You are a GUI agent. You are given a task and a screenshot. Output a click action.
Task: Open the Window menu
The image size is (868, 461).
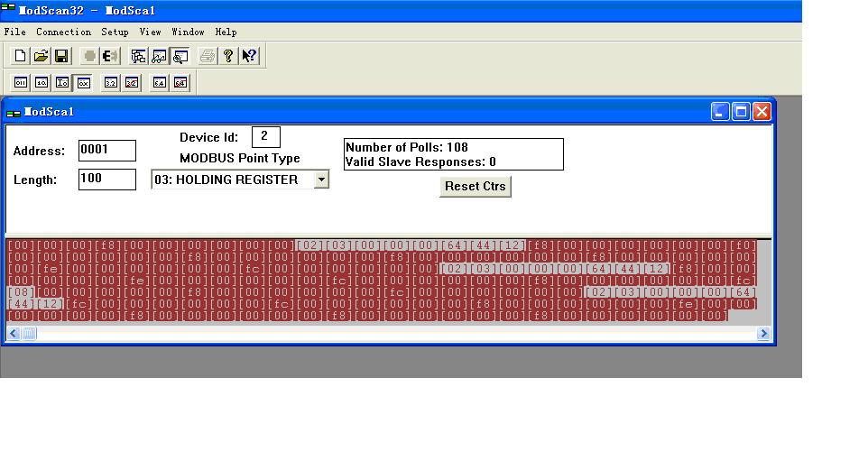[x=188, y=32]
